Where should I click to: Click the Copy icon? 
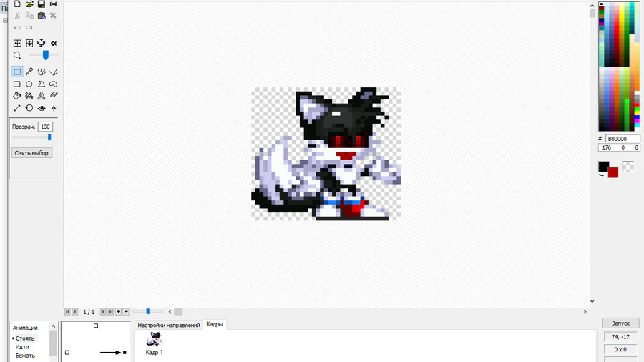pos(29,16)
